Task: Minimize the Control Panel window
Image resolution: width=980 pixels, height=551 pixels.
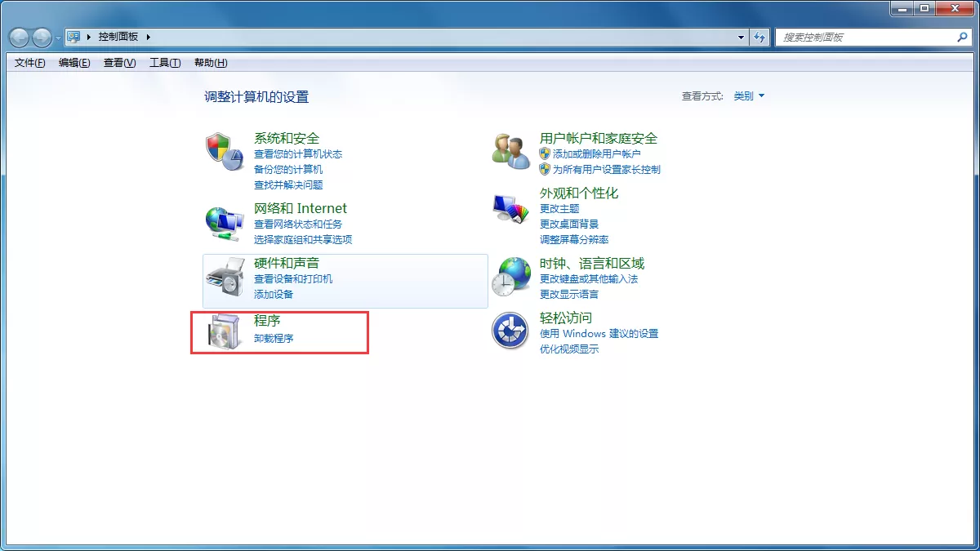Action: click(902, 8)
